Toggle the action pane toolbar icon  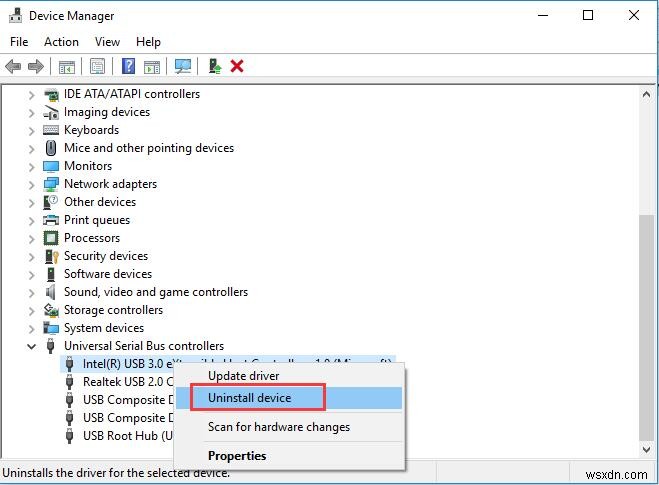coord(152,66)
